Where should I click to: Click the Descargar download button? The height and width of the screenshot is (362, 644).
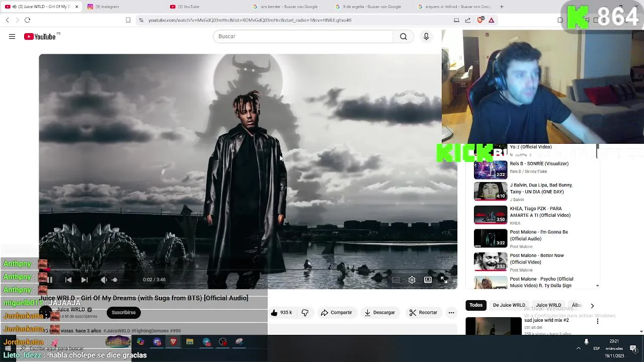pos(380,313)
